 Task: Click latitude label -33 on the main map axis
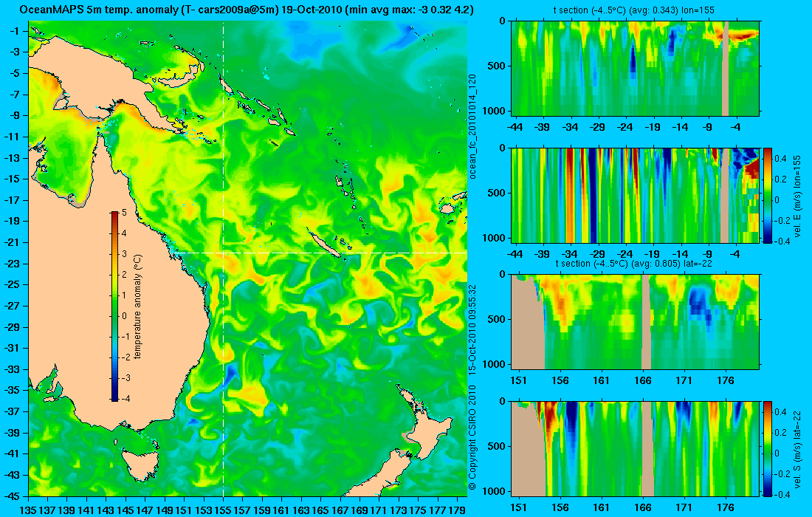(14, 369)
